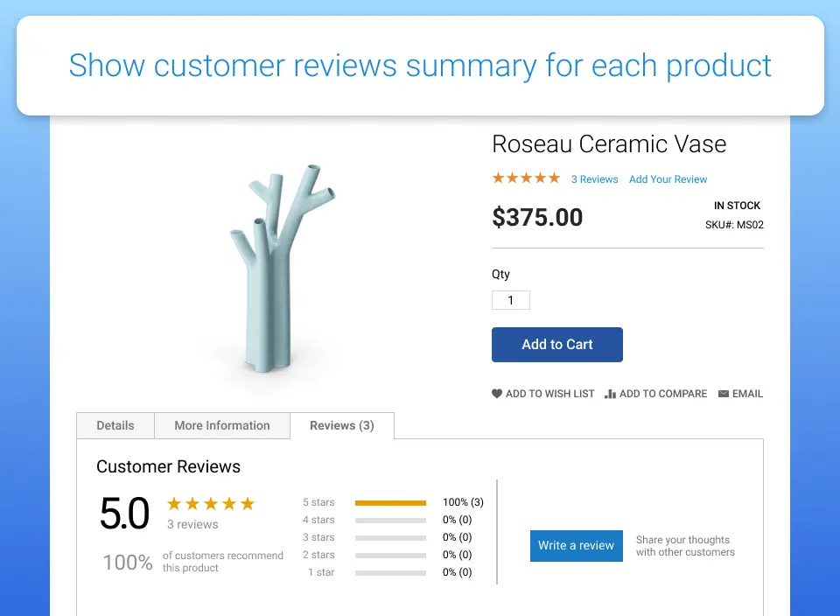
Task: Click the 1 star rating bar
Action: (390, 572)
